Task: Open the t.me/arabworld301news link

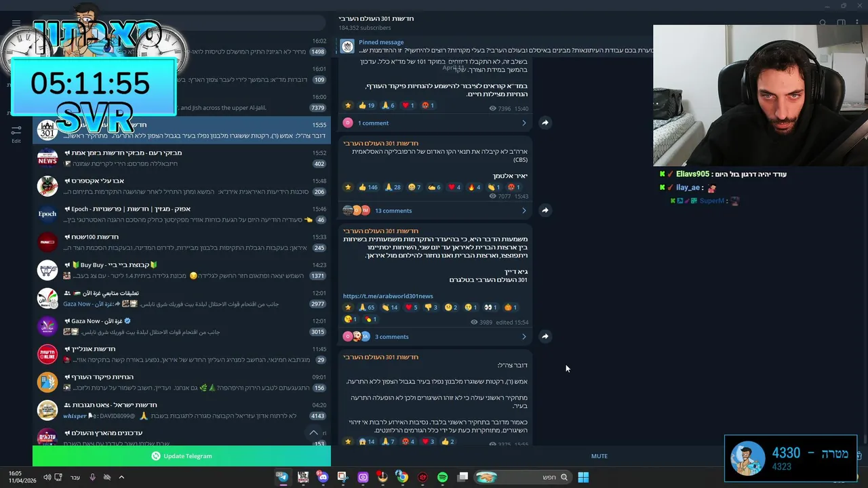Action: 387,296
